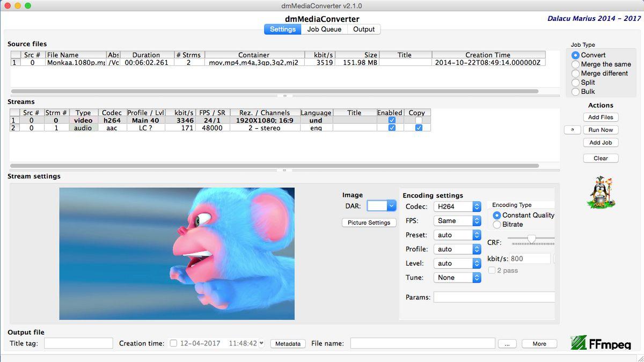
Task: Expand the Profile dropdown
Action: point(458,249)
